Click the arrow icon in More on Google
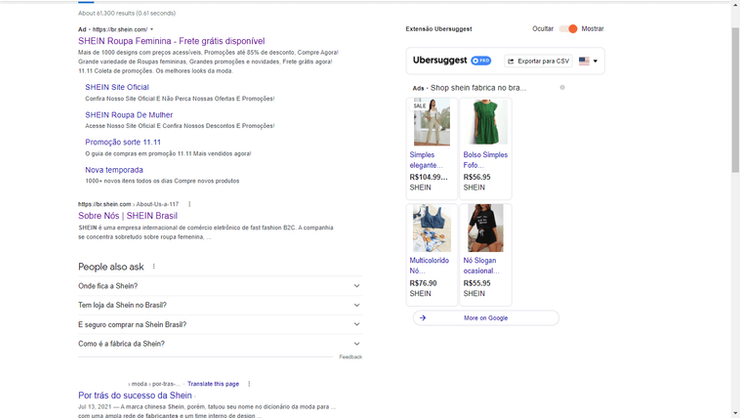Image resolution: width=740 pixels, height=418 pixels. click(x=423, y=318)
